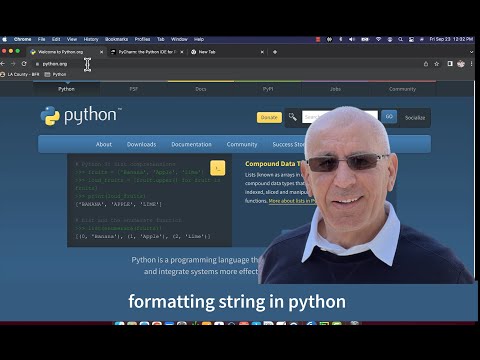Click the battery icon in menu bar

click(365, 39)
